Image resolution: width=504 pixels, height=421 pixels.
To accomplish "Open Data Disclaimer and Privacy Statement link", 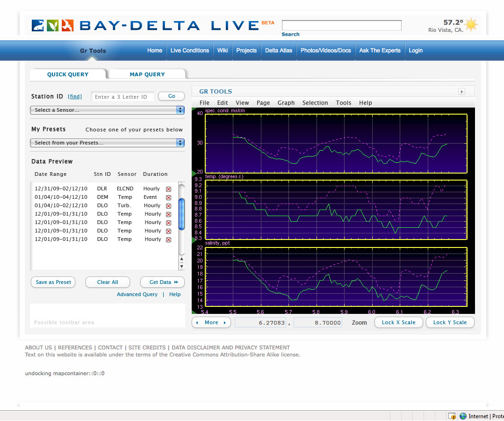I will coord(231,348).
